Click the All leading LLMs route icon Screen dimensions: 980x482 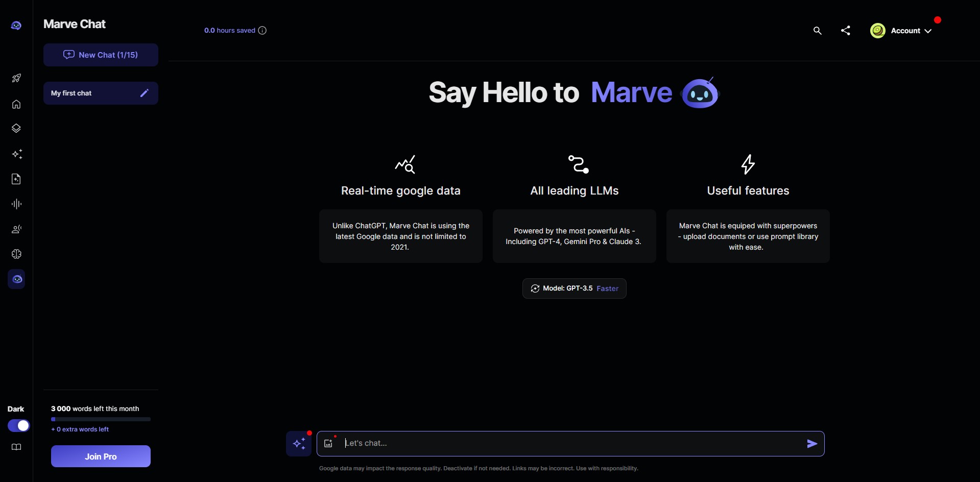pyautogui.click(x=579, y=164)
